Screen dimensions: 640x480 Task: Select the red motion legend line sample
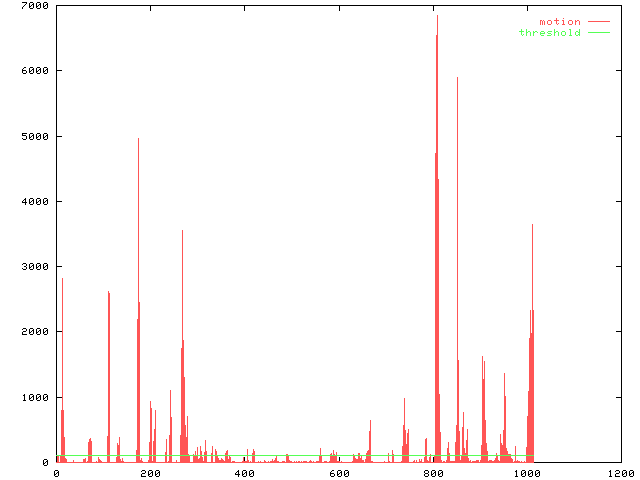click(x=598, y=22)
